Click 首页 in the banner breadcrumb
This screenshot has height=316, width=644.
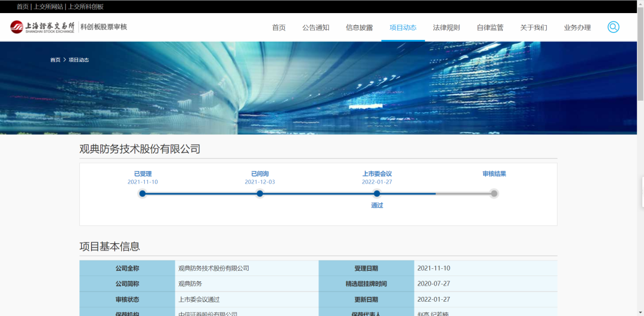click(x=55, y=60)
